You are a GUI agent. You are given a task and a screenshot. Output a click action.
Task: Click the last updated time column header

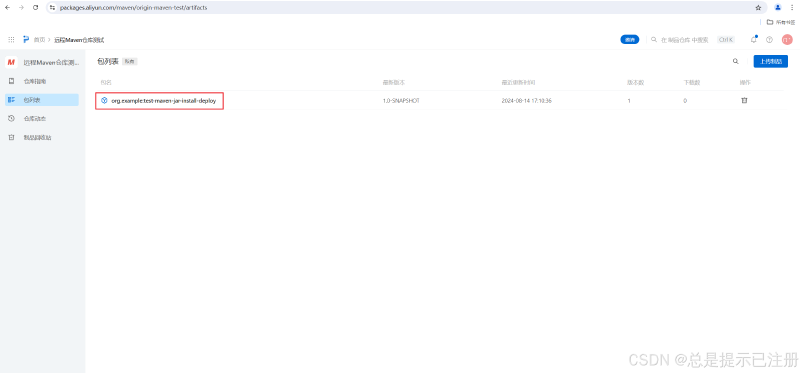pyautogui.click(x=518, y=82)
